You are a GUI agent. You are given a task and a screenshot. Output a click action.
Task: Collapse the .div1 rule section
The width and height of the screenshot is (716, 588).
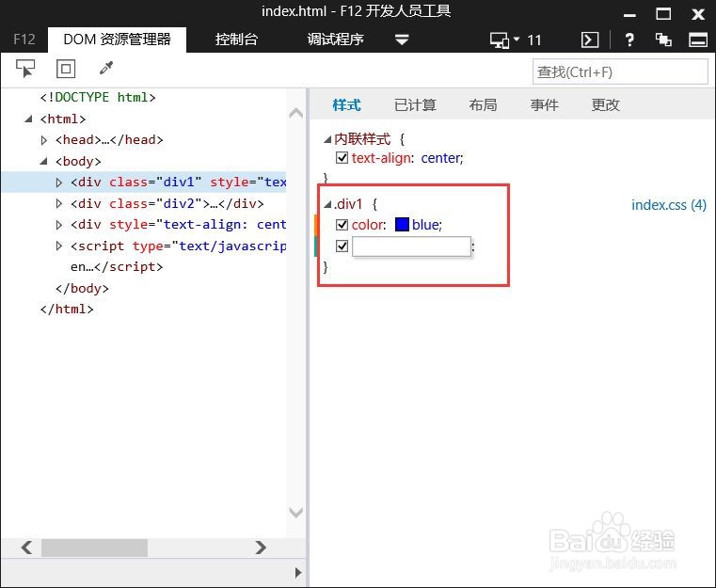[x=327, y=204]
